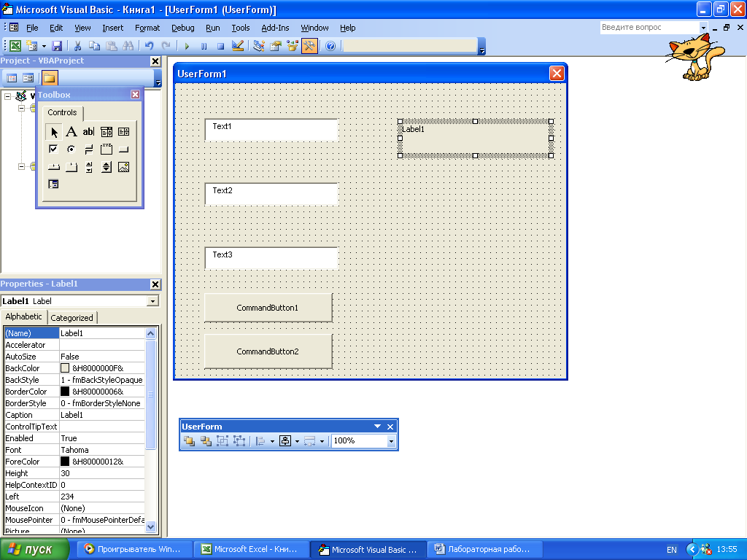
Task: Click Send To Back icon on UserForm toolbar
Action: pyautogui.click(x=206, y=441)
